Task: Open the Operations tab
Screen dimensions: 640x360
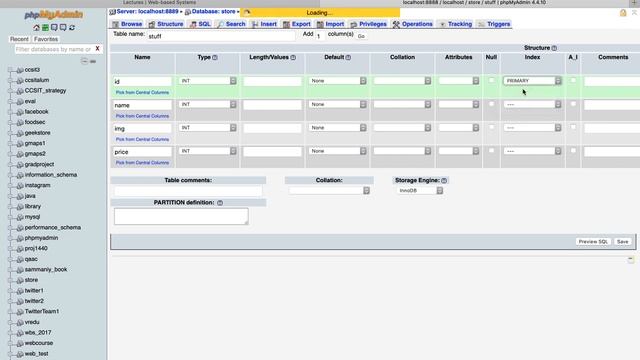Action: tap(412, 24)
